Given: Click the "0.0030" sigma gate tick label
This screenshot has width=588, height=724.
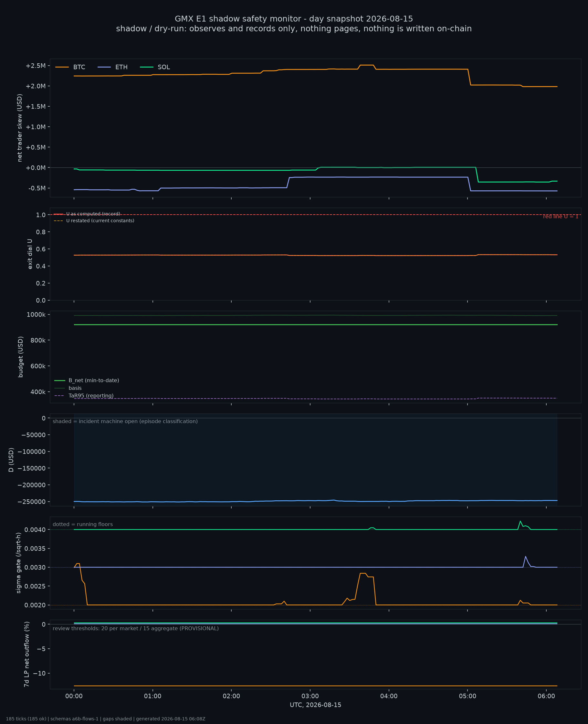Looking at the screenshot, I should [x=35, y=568].
